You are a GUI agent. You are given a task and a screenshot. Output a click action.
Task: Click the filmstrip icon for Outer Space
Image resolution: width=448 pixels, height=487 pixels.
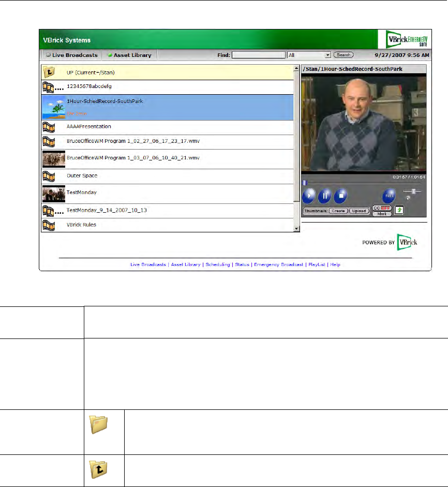(x=49, y=176)
